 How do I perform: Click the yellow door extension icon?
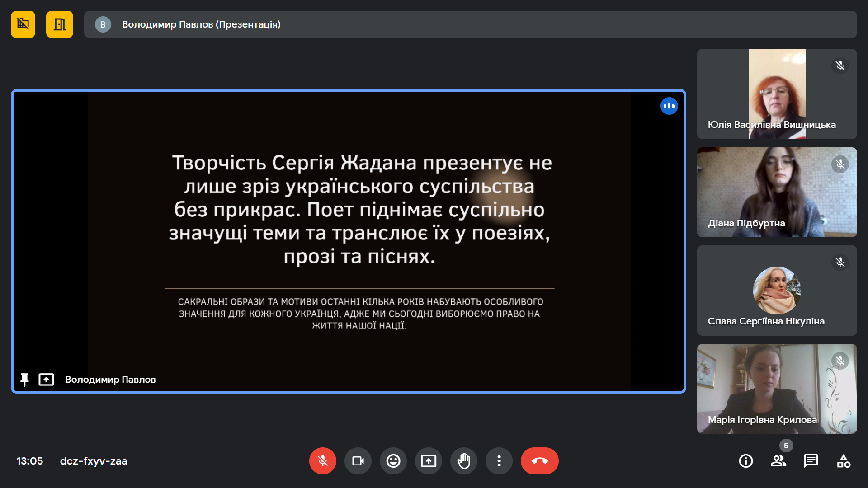click(x=59, y=24)
